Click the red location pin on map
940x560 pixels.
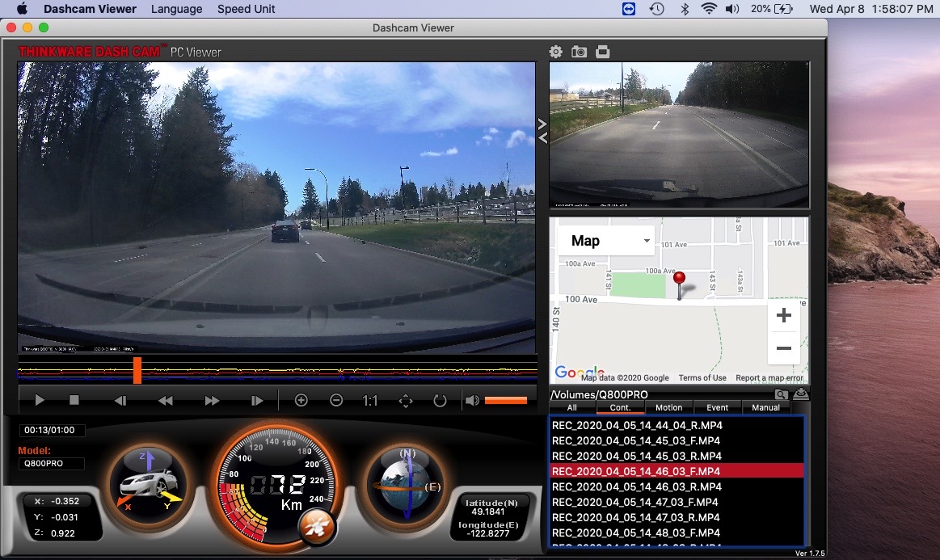(679, 284)
